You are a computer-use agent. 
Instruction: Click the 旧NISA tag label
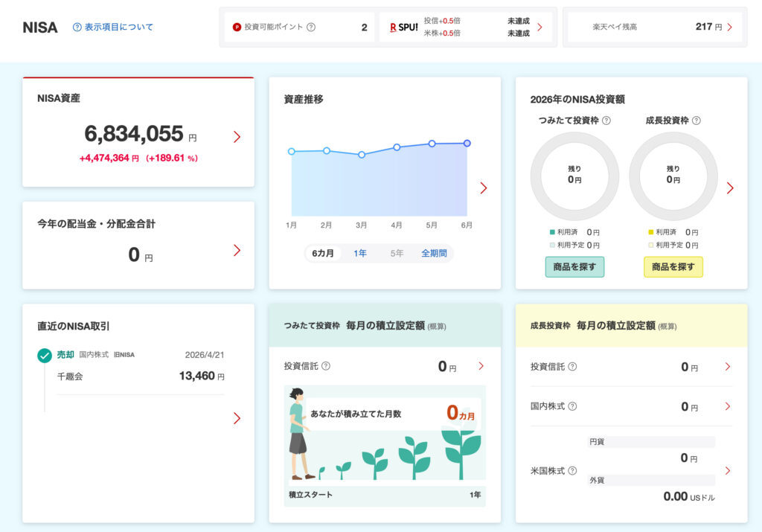pos(124,355)
